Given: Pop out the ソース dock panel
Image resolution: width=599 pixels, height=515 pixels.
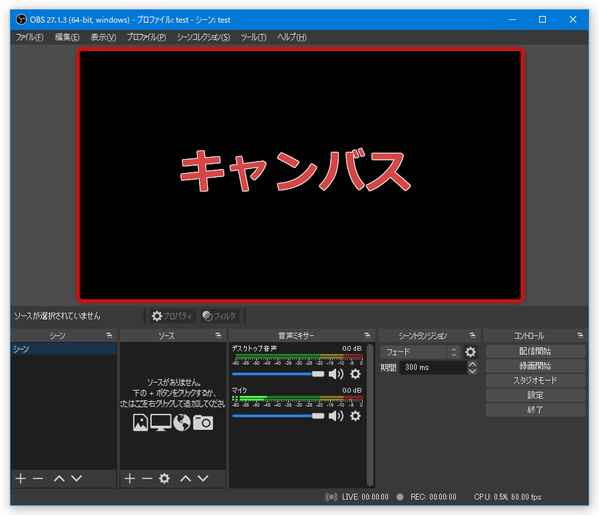Looking at the screenshot, I should (218, 335).
